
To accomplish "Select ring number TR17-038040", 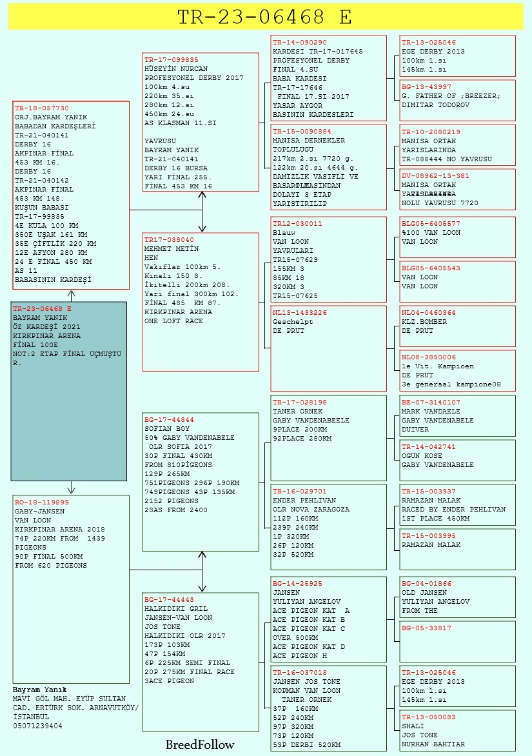I will tap(169, 239).
